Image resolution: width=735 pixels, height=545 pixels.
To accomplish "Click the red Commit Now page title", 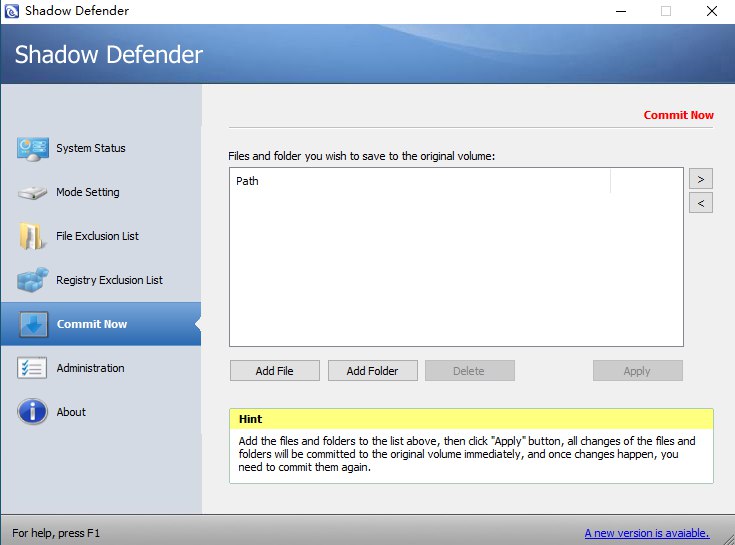I will click(678, 115).
